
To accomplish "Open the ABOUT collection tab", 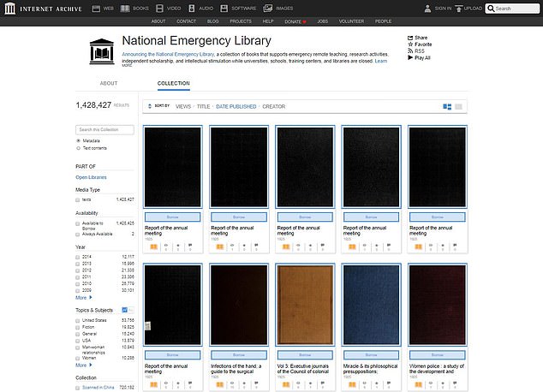I will click(x=109, y=83).
